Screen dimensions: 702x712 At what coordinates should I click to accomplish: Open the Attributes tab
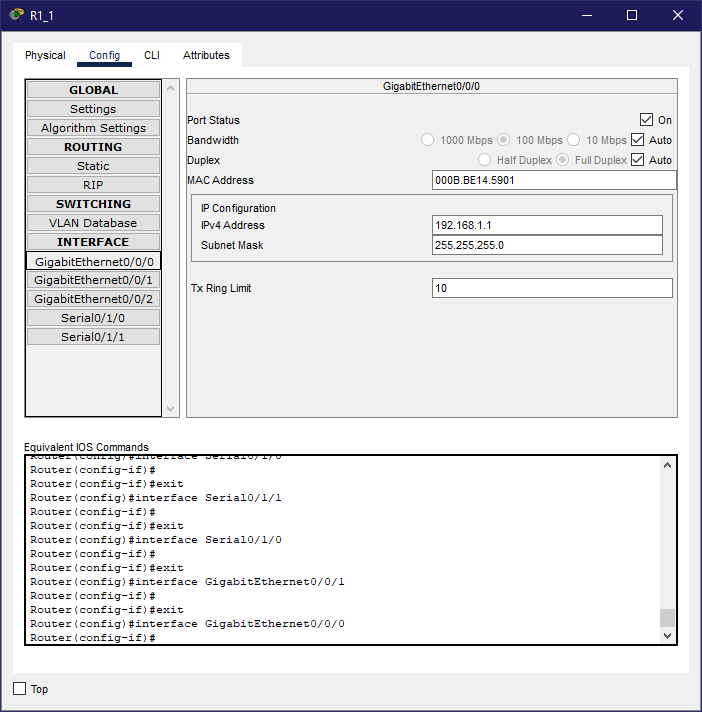coord(206,55)
